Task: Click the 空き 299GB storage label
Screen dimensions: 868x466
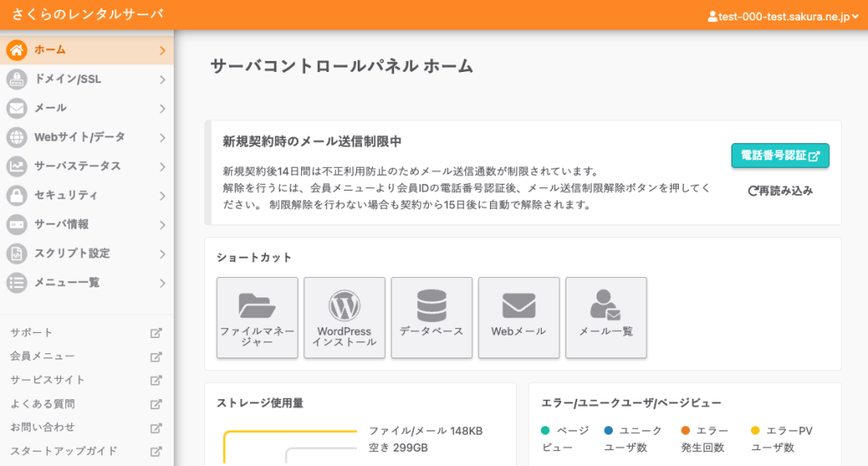Action: tap(398, 447)
